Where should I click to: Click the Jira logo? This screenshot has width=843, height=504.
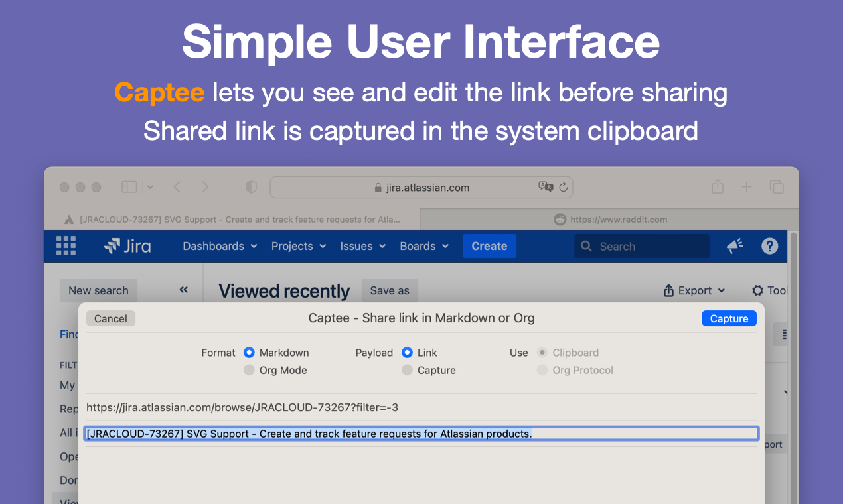click(127, 246)
